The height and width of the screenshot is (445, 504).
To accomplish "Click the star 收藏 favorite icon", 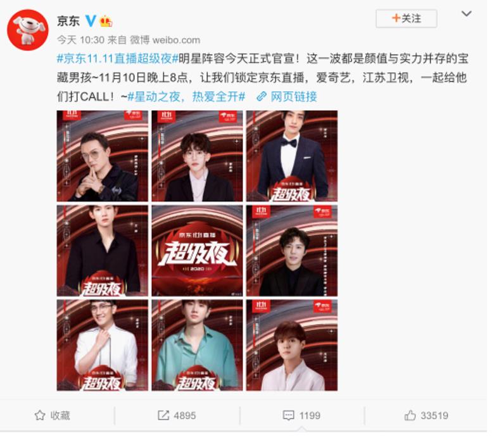I will 40,415.
